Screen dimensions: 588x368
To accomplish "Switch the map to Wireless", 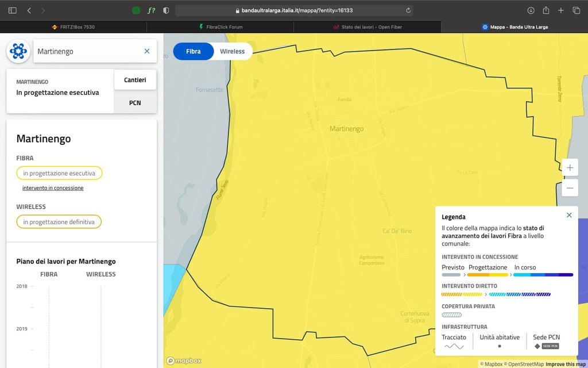I will pyautogui.click(x=232, y=51).
